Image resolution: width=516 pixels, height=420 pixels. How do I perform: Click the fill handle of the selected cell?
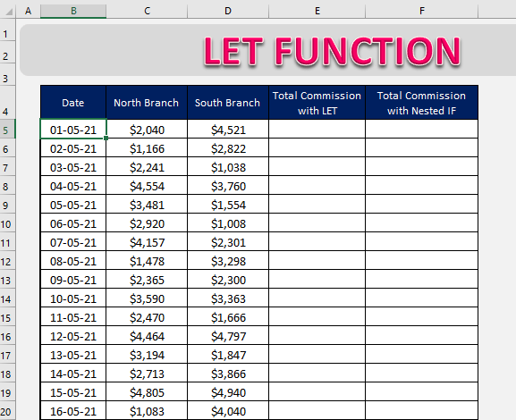pos(106,139)
